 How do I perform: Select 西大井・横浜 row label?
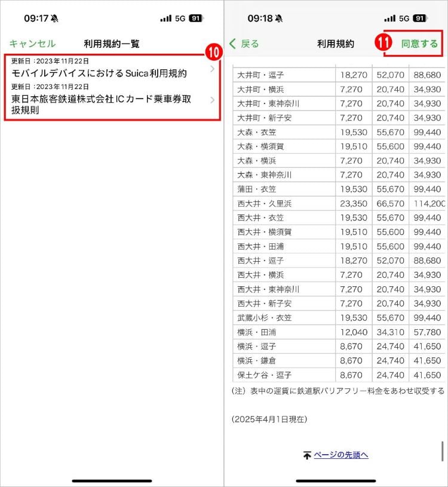coord(260,275)
